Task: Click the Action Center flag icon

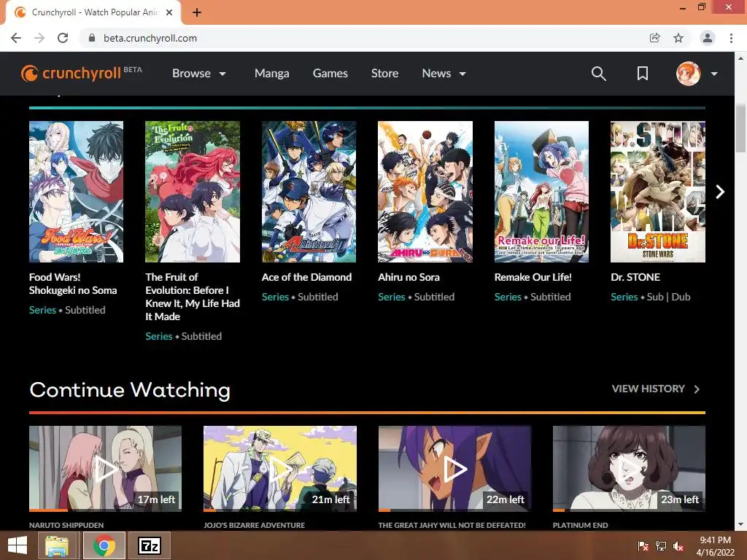Action: click(x=643, y=546)
